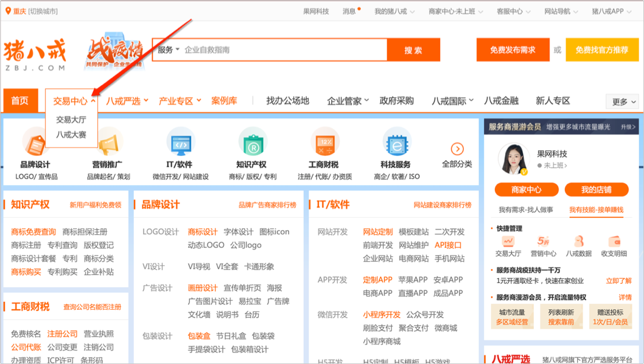
Task: Open 网站建设商家排行榜 link
Action: tap(443, 205)
